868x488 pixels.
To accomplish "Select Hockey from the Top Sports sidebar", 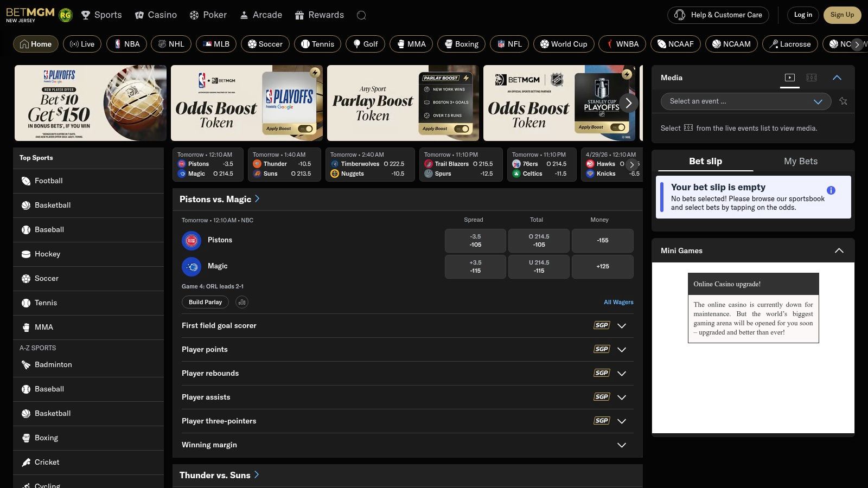I will coord(48,254).
